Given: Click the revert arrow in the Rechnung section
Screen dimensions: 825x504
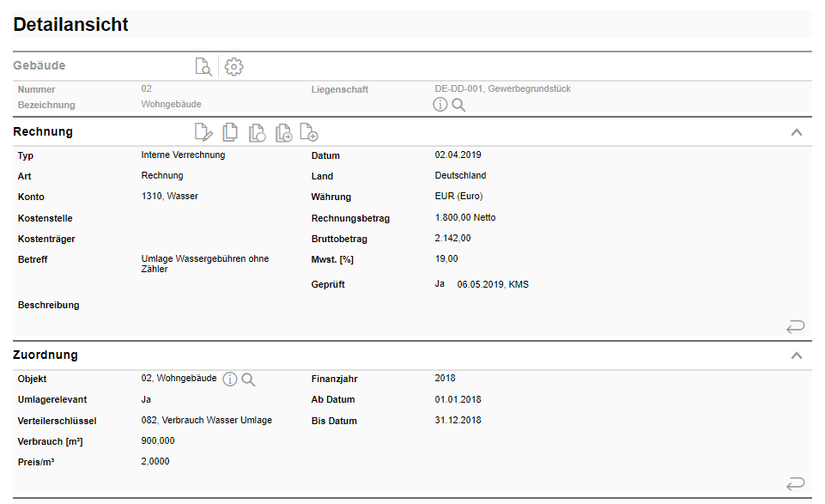Looking at the screenshot, I should [795, 326].
